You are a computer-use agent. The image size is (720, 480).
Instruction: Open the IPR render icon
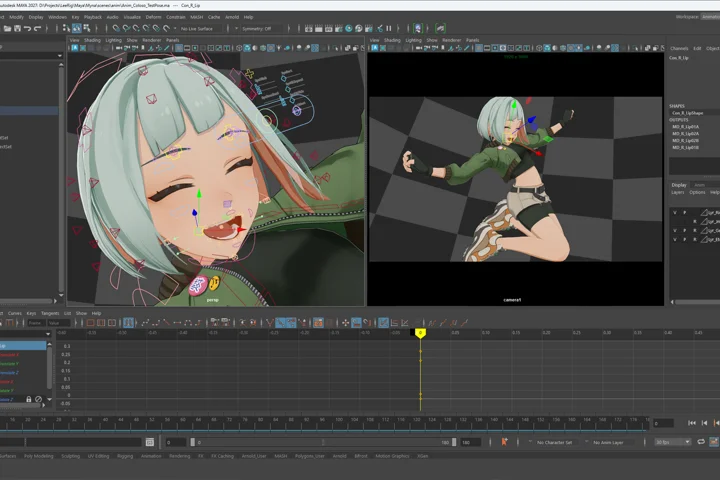tap(329, 28)
